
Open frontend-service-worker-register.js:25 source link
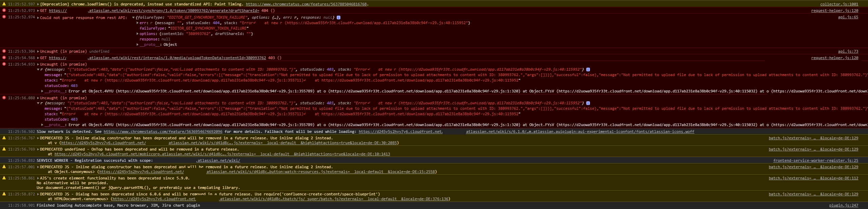816,160
